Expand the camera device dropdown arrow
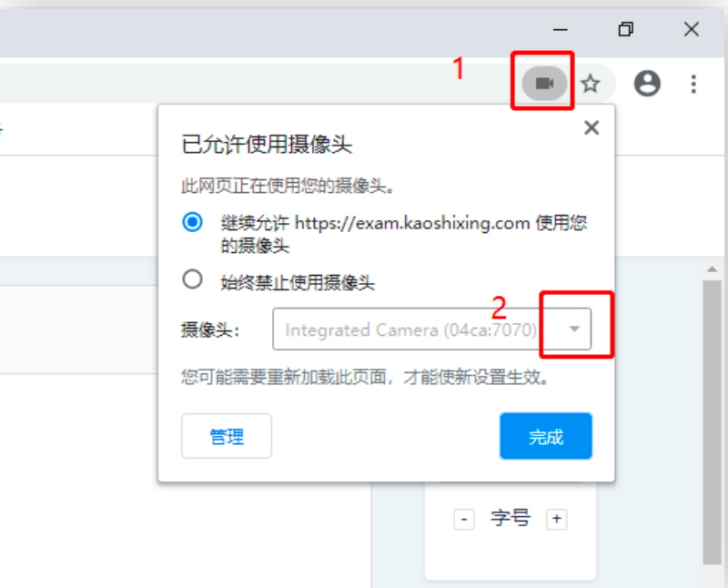The height and width of the screenshot is (588, 728). 574,329
